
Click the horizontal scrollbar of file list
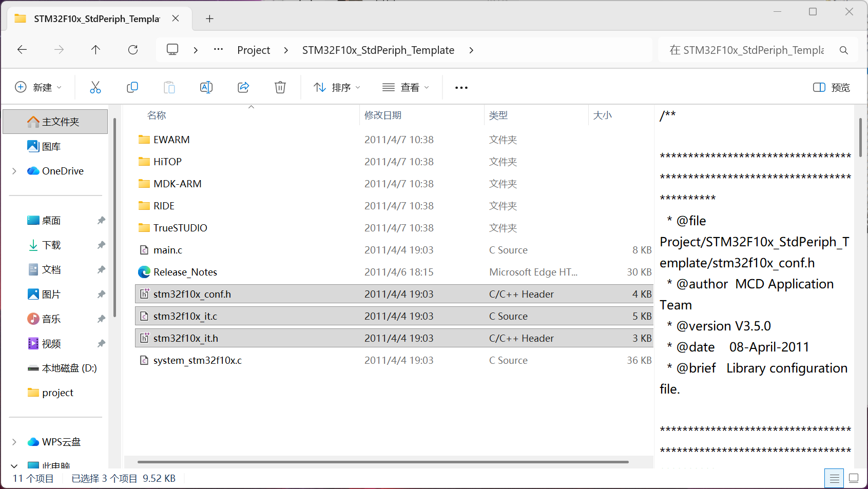pos(383,462)
